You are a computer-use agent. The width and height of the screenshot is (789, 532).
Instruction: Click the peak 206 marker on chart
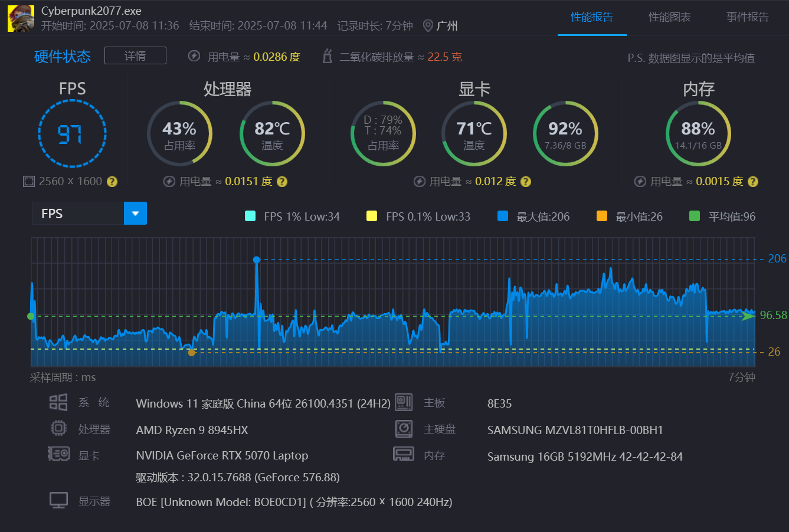click(x=256, y=260)
